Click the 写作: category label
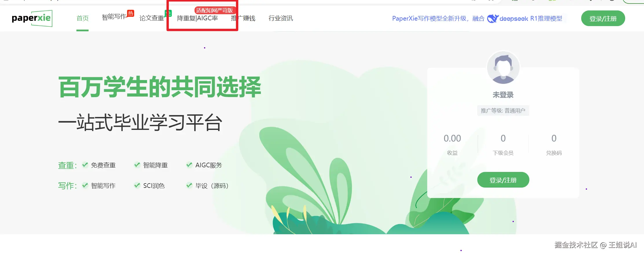The height and width of the screenshot is (256, 644). (67, 186)
